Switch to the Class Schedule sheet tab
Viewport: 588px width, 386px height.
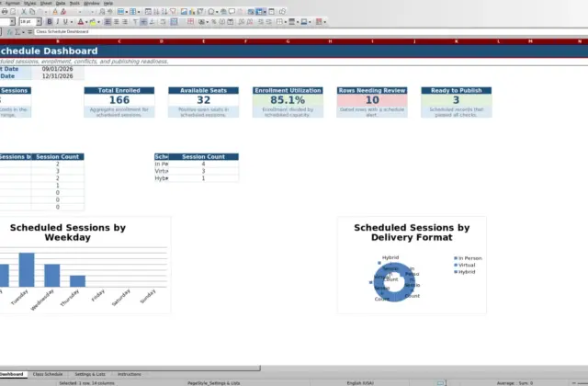coord(48,374)
